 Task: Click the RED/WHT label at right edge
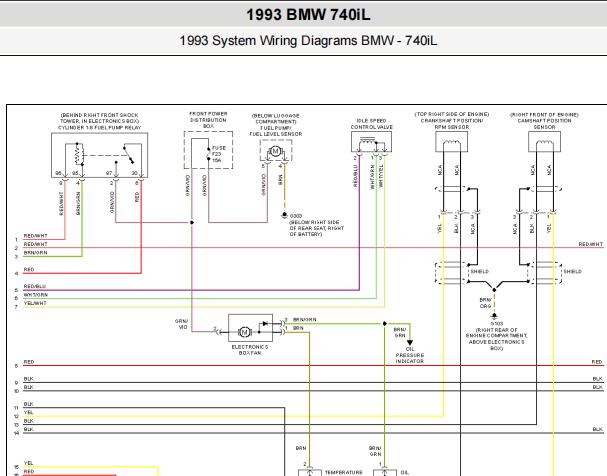pos(591,244)
